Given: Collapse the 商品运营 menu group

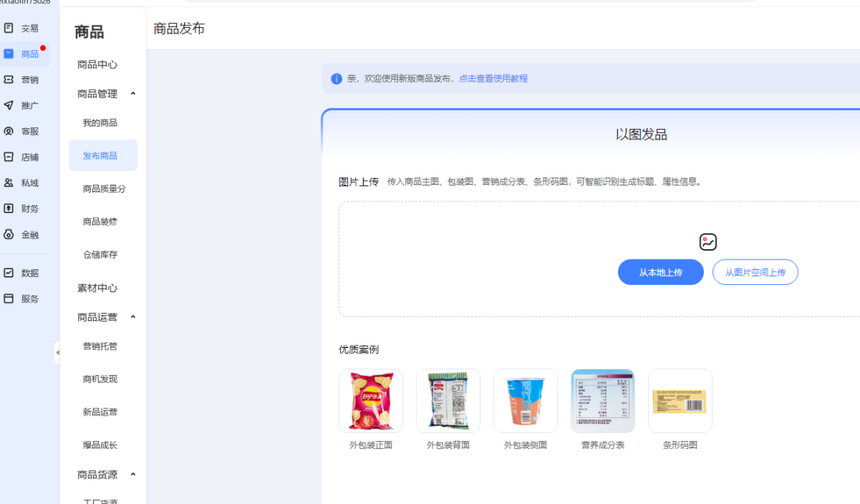Looking at the screenshot, I should pos(103,317).
